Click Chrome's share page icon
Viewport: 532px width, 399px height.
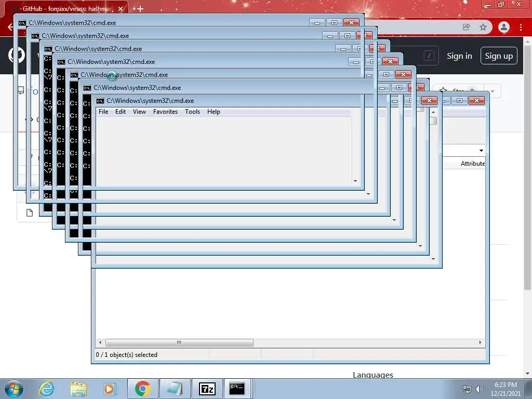466,27
